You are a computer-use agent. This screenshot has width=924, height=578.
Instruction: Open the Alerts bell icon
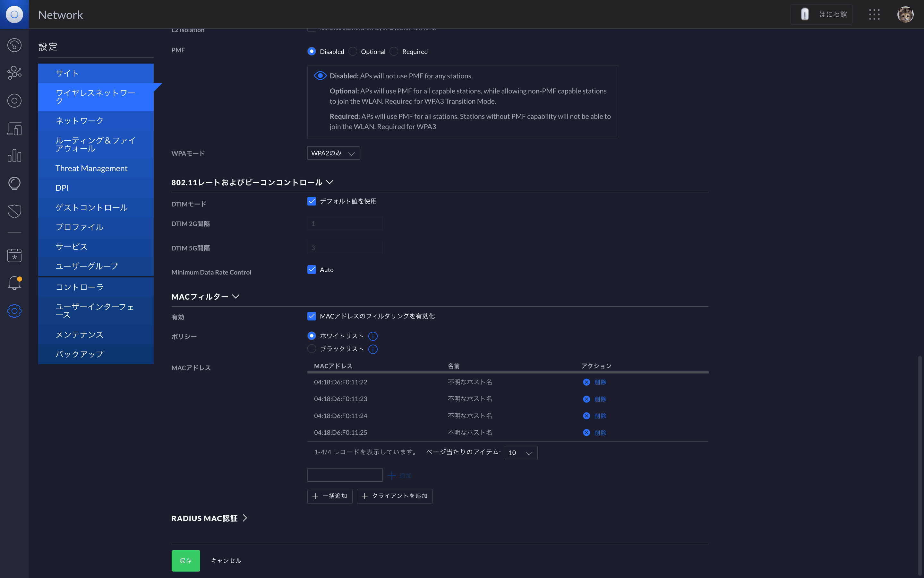pyautogui.click(x=14, y=283)
